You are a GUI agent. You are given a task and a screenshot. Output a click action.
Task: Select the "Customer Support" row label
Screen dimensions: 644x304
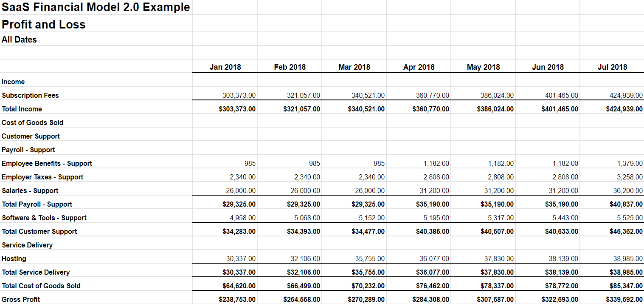click(31, 136)
